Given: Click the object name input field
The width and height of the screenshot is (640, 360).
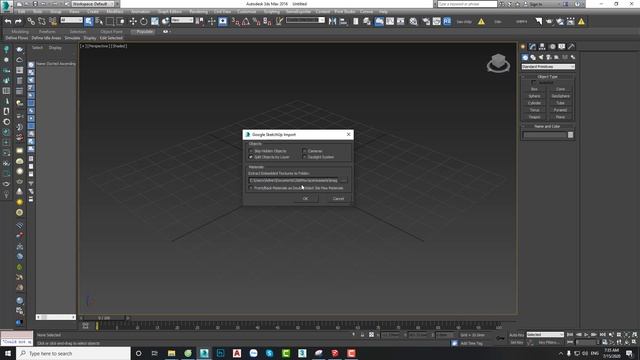Looking at the screenshot, I should pyautogui.click(x=545, y=135).
